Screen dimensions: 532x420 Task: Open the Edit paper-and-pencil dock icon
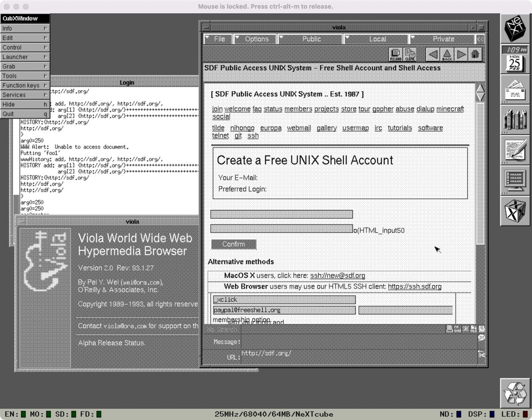(515, 150)
